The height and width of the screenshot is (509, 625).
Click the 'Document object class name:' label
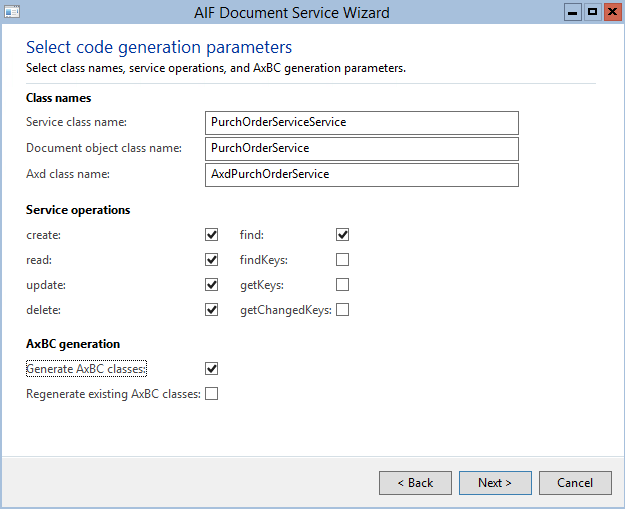pyautogui.click(x=104, y=148)
